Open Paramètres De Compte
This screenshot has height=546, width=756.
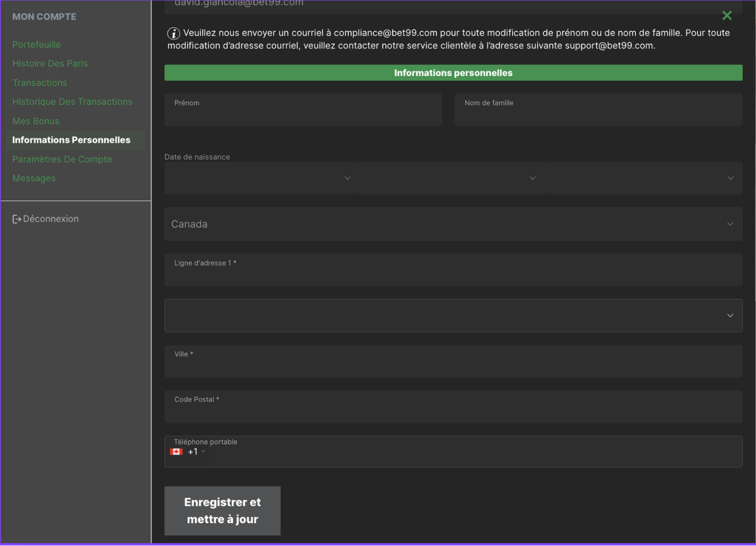[x=62, y=159]
